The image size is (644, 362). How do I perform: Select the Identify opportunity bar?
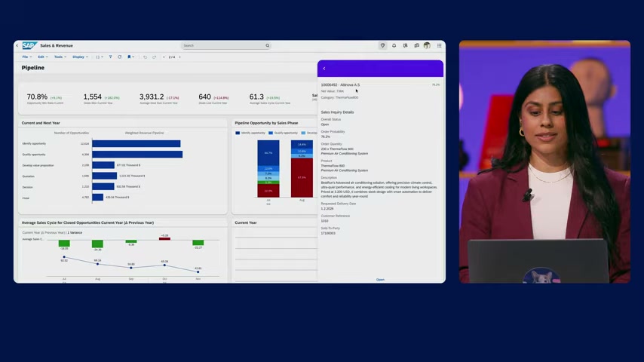[136, 143]
